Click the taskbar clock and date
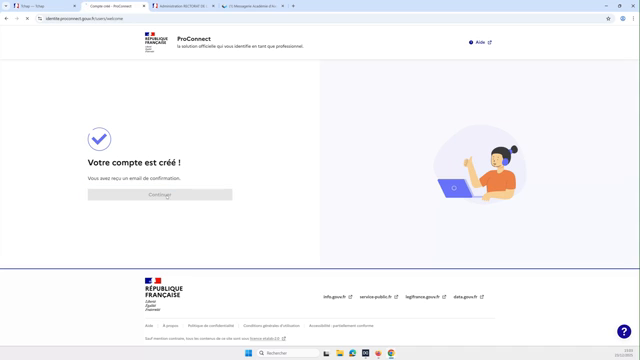This screenshot has width=640, height=360. (x=624, y=353)
